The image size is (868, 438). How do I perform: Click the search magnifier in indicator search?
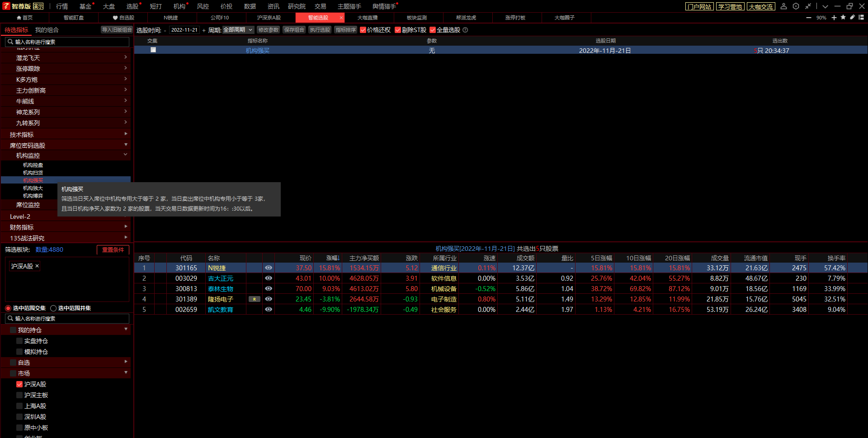[10, 42]
